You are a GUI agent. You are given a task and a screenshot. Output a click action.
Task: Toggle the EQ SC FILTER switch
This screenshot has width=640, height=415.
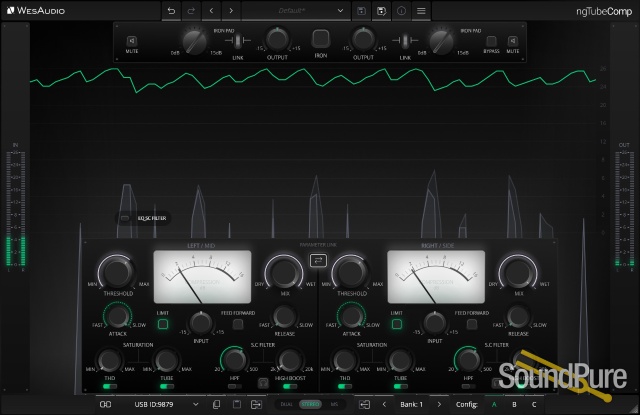tap(125, 218)
